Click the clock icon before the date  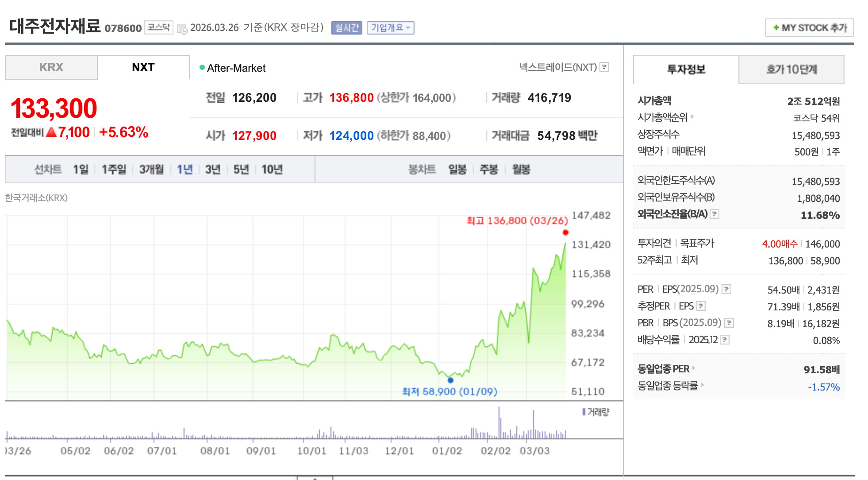[182, 29]
